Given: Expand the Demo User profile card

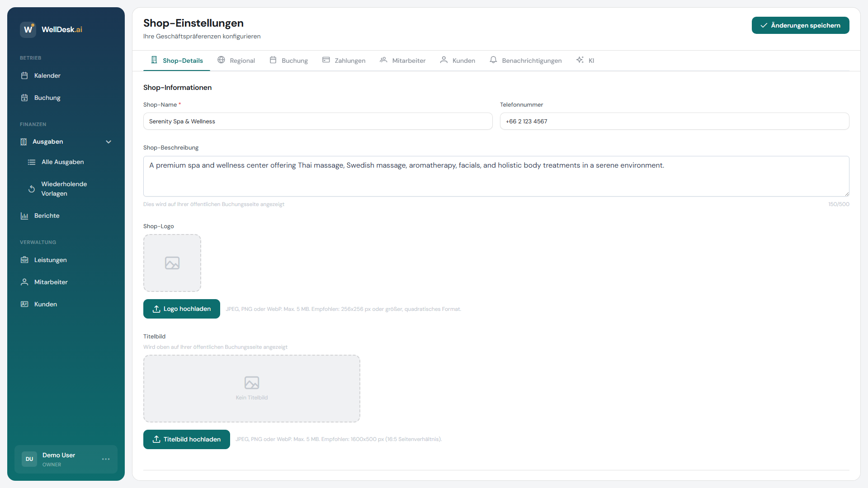Looking at the screenshot, I should click(x=59, y=459).
